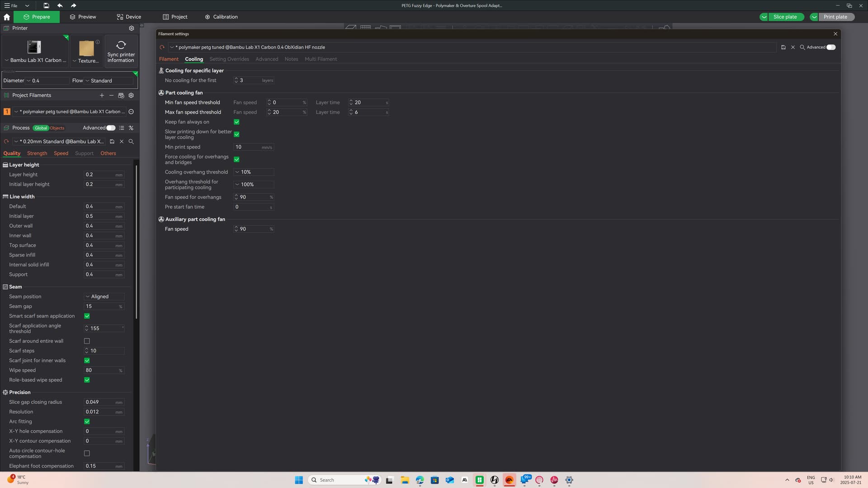Image resolution: width=868 pixels, height=488 pixels.
Task: Open Device tab
Action: click(129, 17)
